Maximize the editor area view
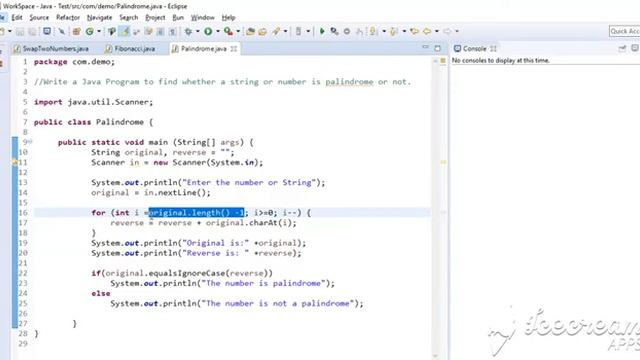 tap(438, 48)
